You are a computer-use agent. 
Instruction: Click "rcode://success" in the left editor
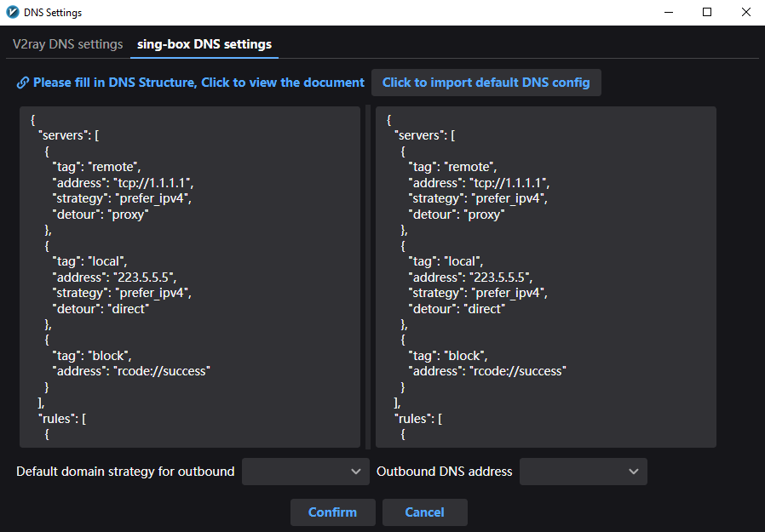coord(162,372)
